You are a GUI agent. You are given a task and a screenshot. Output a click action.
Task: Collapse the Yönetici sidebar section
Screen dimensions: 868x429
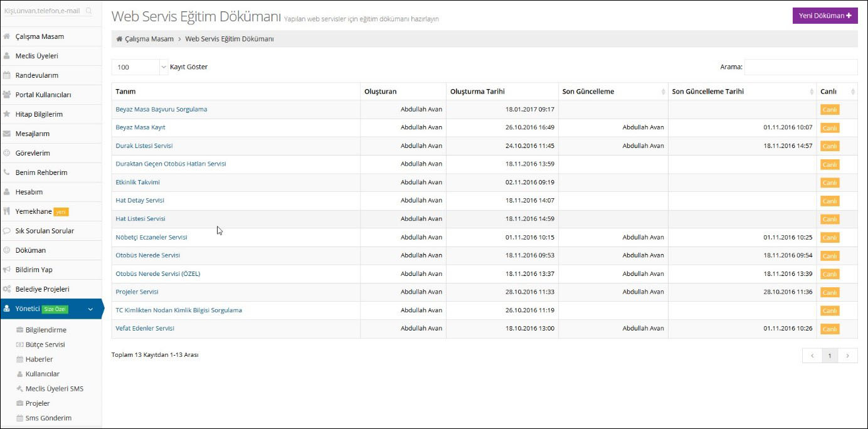pos(90,309)
